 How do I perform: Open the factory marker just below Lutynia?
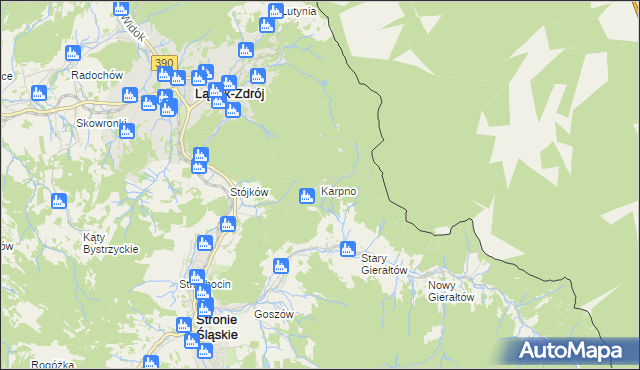pos(267,25)
